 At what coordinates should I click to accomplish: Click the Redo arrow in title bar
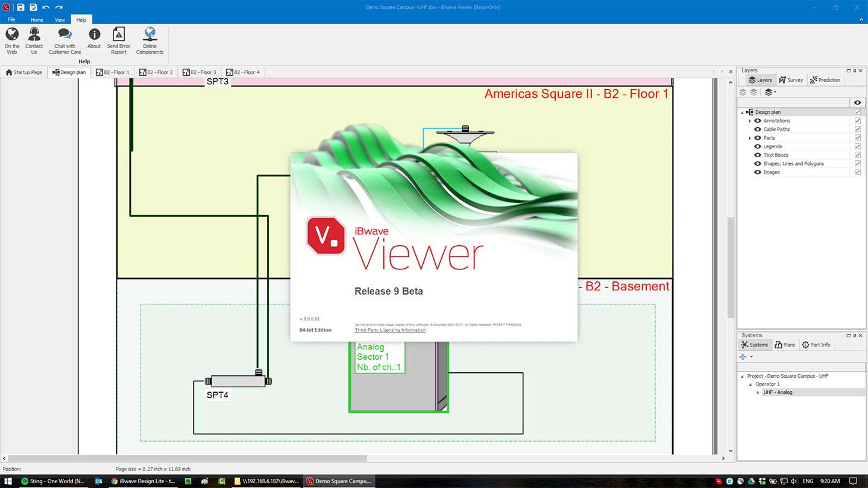pyautogui.click(x=59, y=7)
